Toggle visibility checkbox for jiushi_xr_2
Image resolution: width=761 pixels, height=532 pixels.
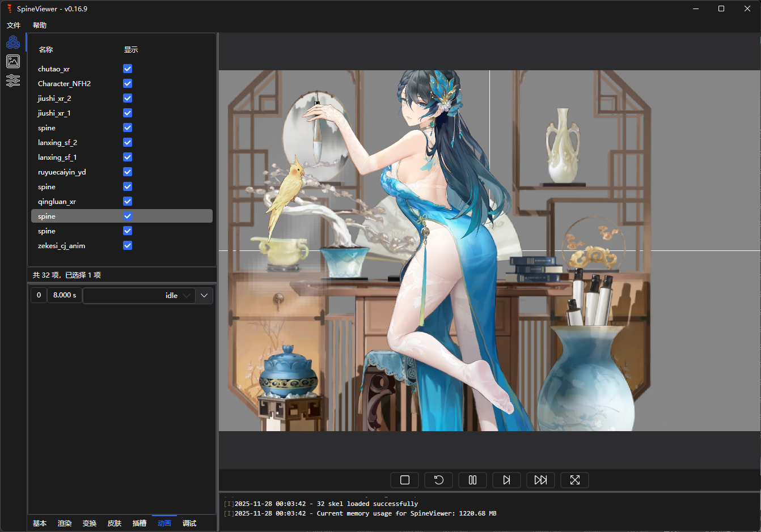[128, 98]
